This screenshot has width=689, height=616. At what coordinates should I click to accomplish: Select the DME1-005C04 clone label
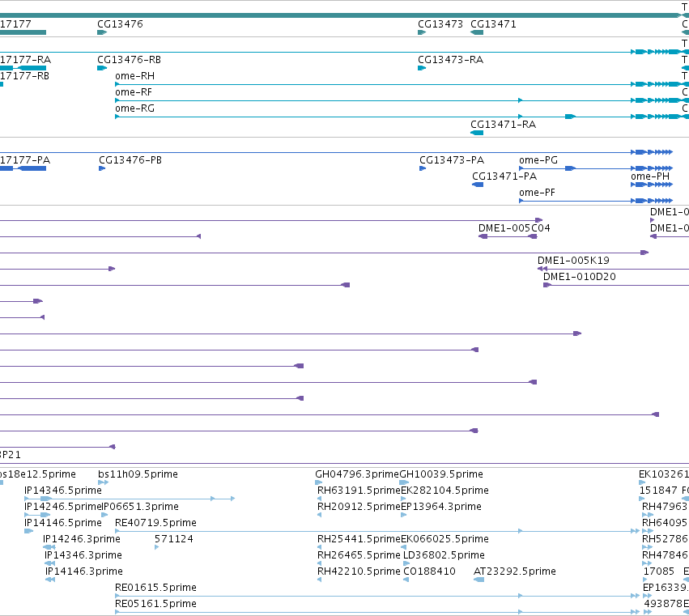click(514, 228)
